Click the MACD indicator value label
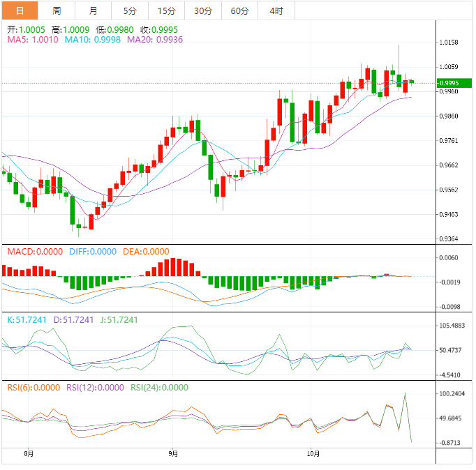The width and height of the screenshot is (476, 470). [x=35, y=252]
